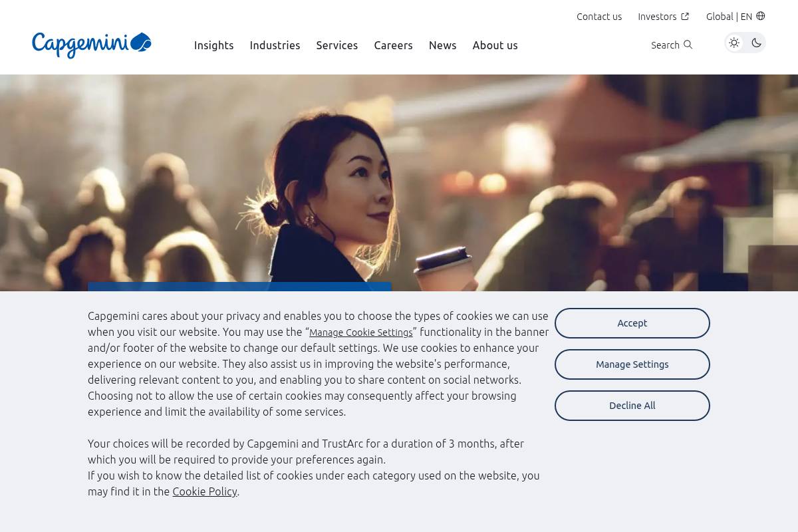The height and width of the screenshot is (532, 798).
Task: Open the Industries menu
Action: pos(275,45)
